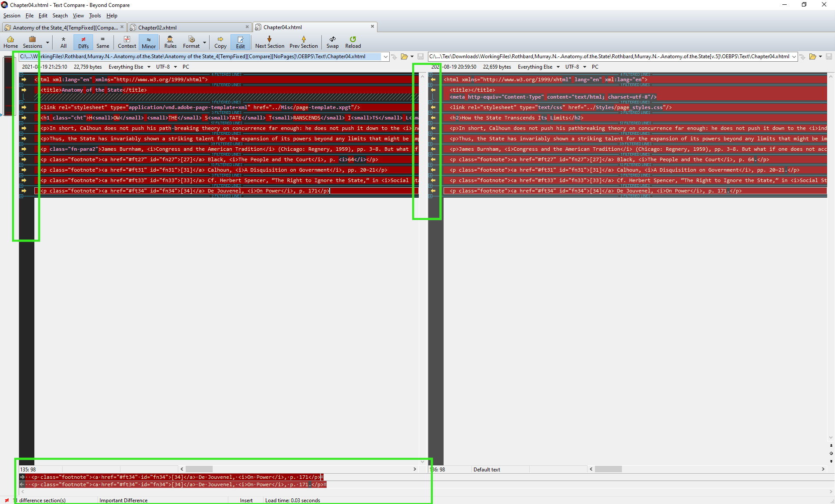Show All lines button
The width and height of the screenshot is (835, 504).
coord(63,42)
